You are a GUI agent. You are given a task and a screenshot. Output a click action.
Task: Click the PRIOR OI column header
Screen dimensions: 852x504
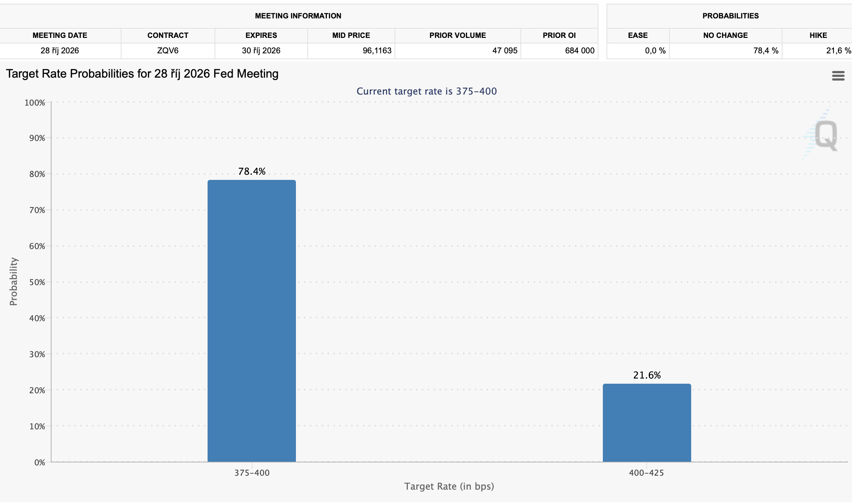[x=559, y=35]
